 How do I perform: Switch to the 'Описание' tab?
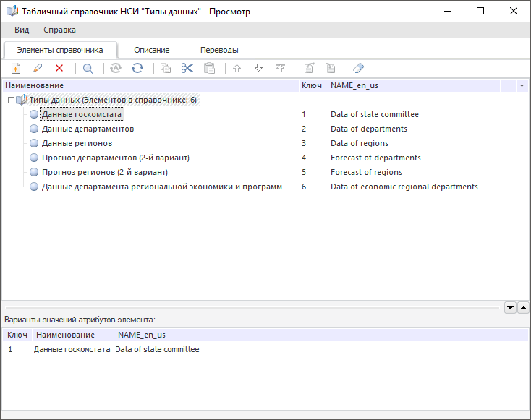tap(151, 50)
